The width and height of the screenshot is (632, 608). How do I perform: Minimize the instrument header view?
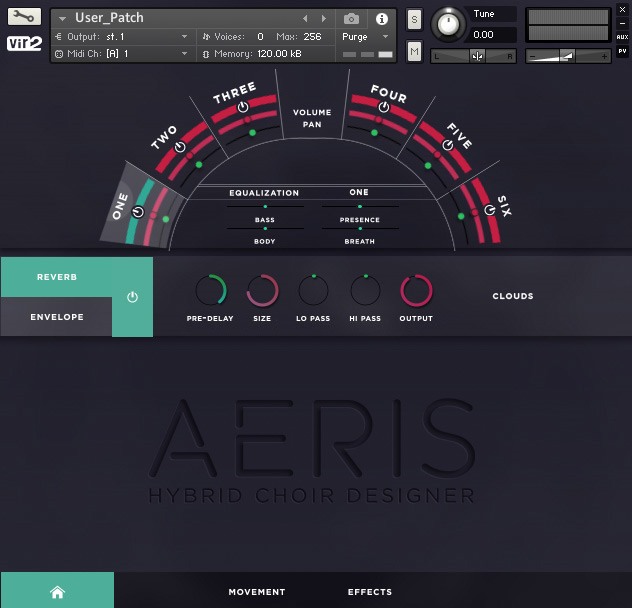coord(622,23)
